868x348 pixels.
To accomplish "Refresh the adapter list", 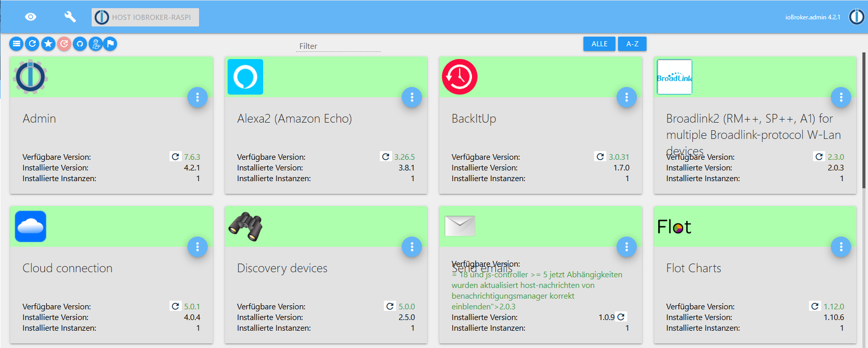I will click(x=33, y=44).
